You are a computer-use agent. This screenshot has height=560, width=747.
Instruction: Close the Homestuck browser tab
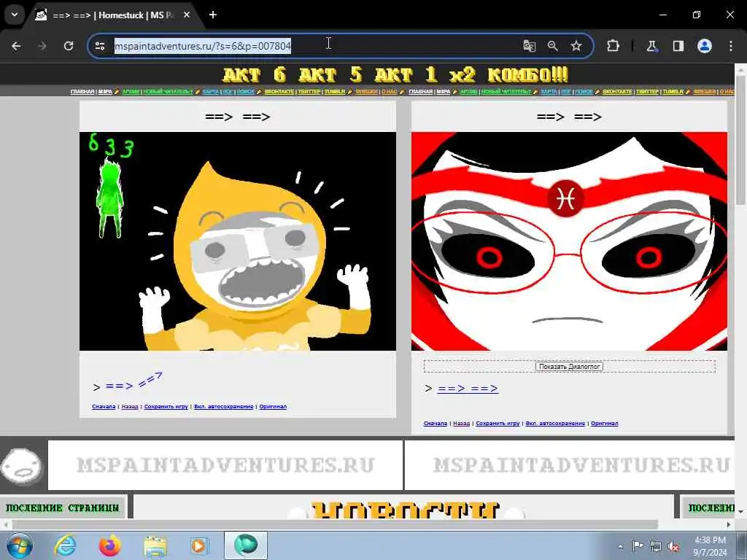pyautogui.click(x=187, y=15)
